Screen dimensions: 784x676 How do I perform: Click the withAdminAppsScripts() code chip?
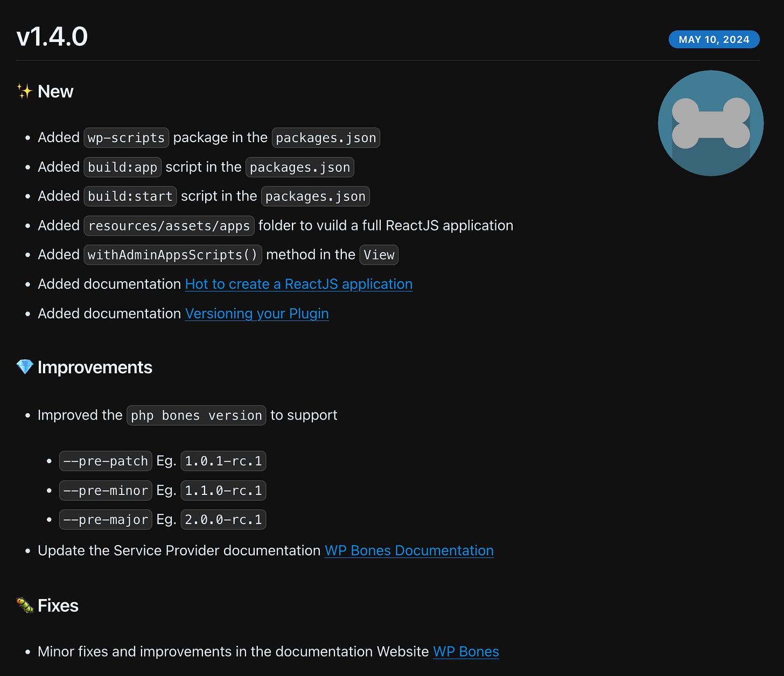[172, 255]
